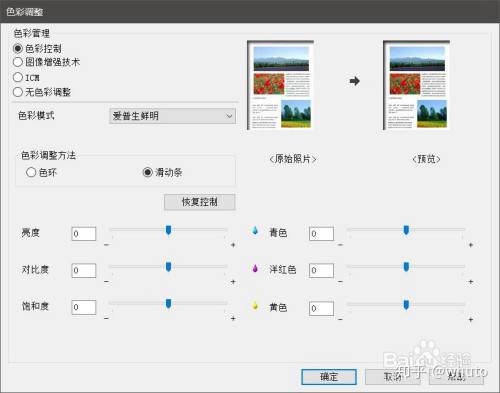Viewport: 500px width, 393px height.
Task: Click the 亮度 slider handle
Action: (168, 230)
